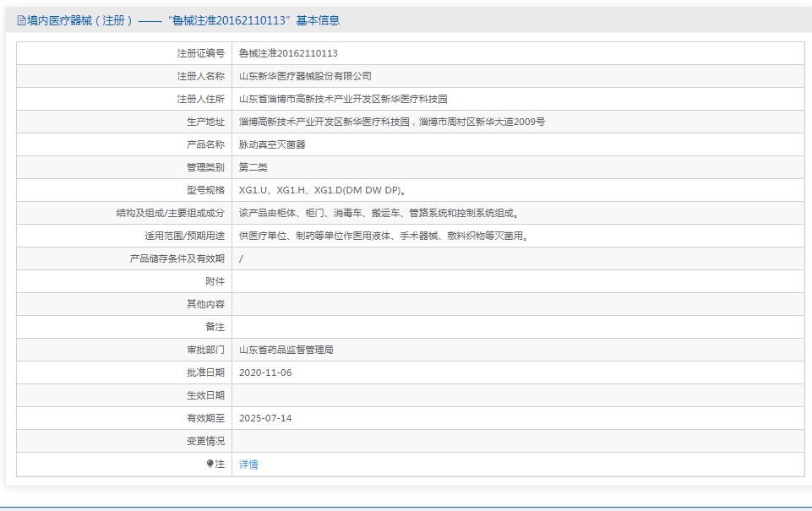Image resolution: width=812 pixels, height=511 pixels.
Task: Click the 批准日期 label
Action: click(x=205, y=372)
